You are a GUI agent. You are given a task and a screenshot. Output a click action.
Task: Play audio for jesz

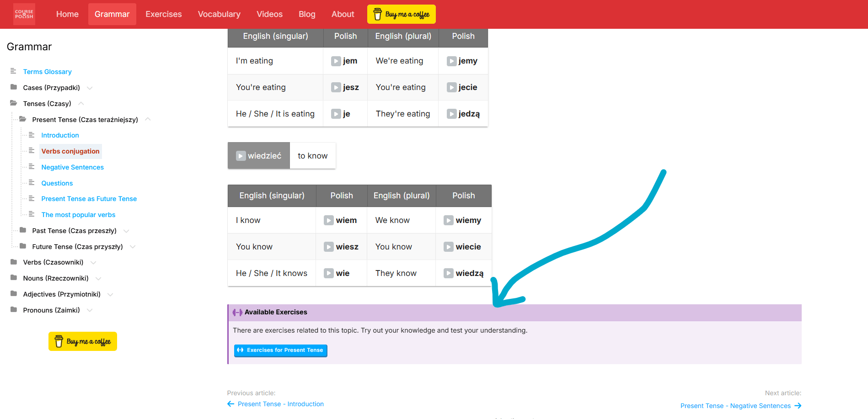336,88
